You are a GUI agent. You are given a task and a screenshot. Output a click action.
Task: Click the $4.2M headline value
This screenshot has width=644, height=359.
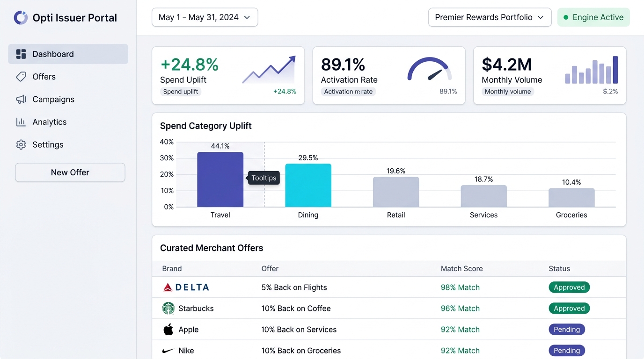(507, 64)
